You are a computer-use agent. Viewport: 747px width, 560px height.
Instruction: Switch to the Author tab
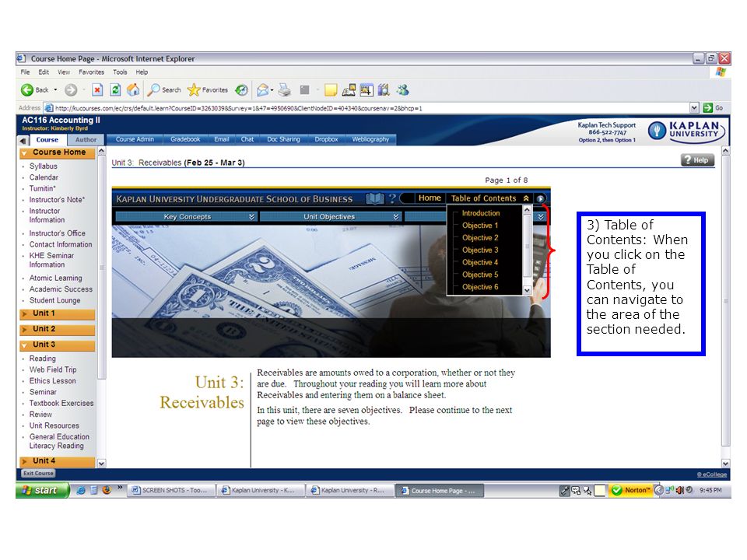[x=86, y=140]
